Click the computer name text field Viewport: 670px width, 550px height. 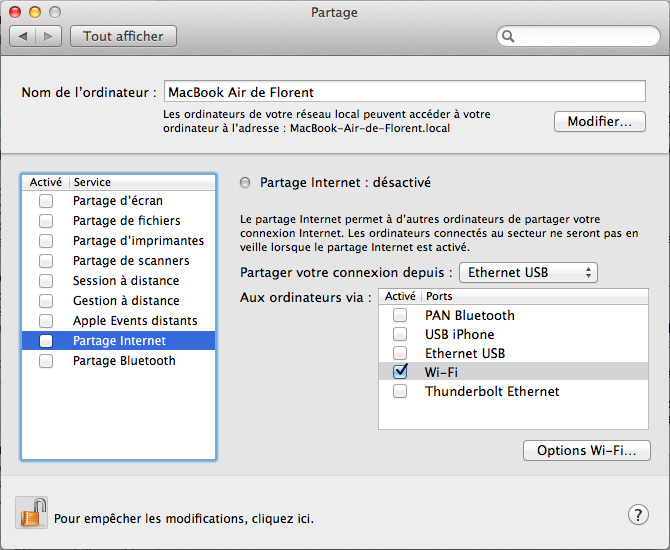(x=404, y=92)
